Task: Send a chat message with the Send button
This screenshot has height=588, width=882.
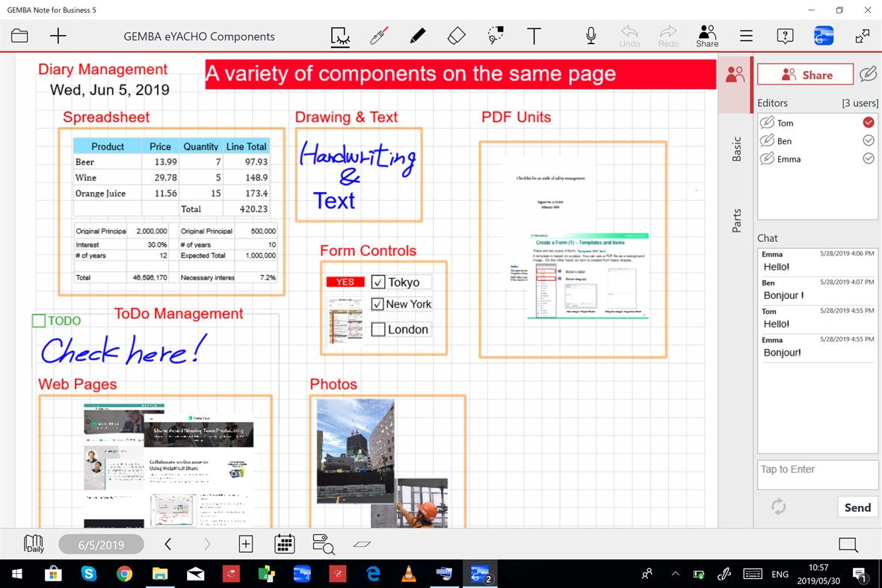Action: [x=857, y=507]
